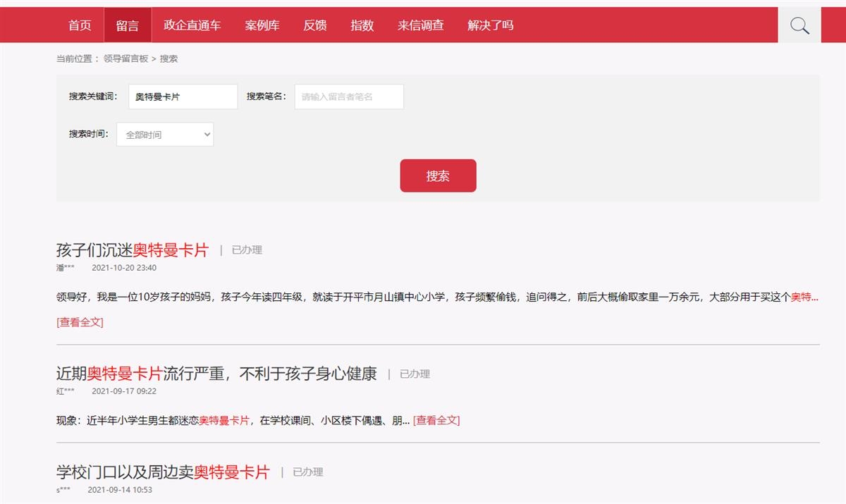Click the 搜索时间 label

coord(89,134)
